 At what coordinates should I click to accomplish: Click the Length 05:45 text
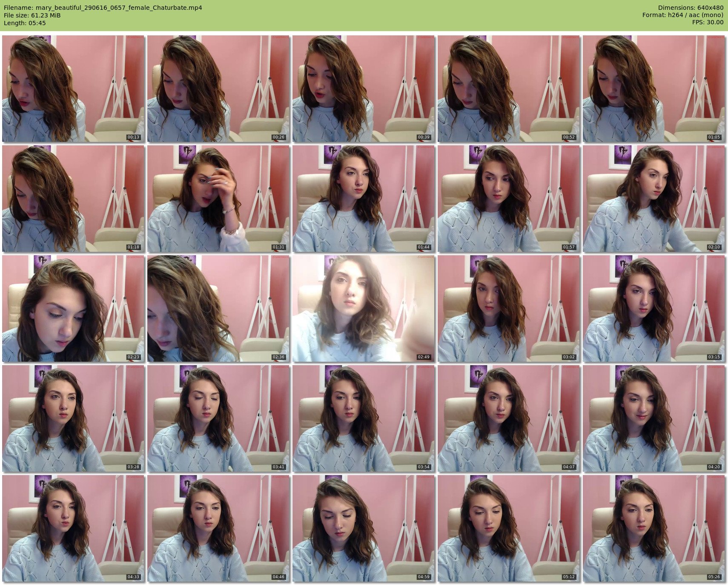25,23
